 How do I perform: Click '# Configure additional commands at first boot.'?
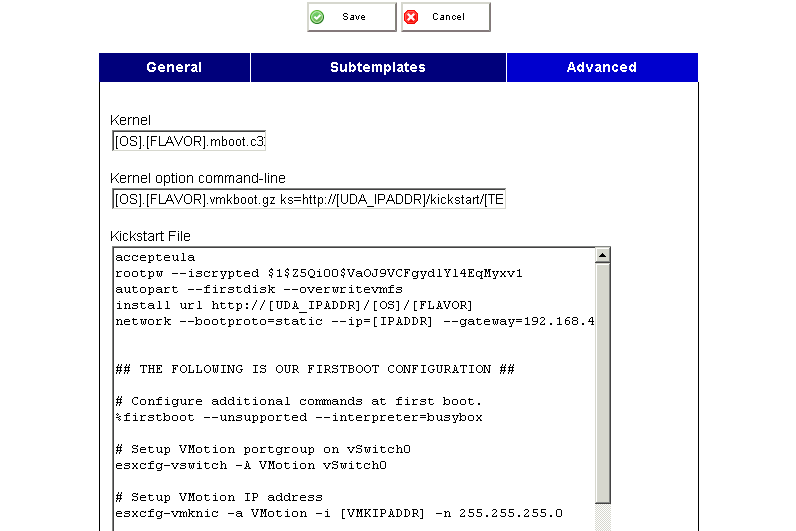point(298,402)
